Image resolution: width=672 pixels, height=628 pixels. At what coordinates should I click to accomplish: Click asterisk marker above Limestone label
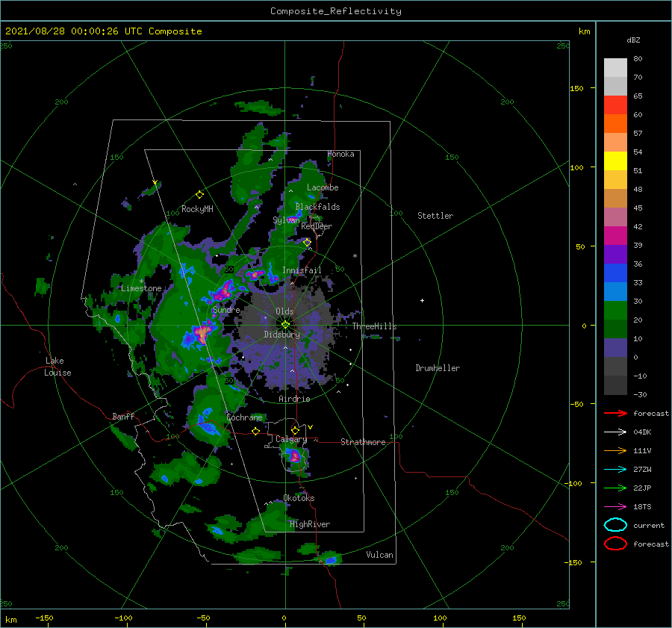[x=141, y=282]
